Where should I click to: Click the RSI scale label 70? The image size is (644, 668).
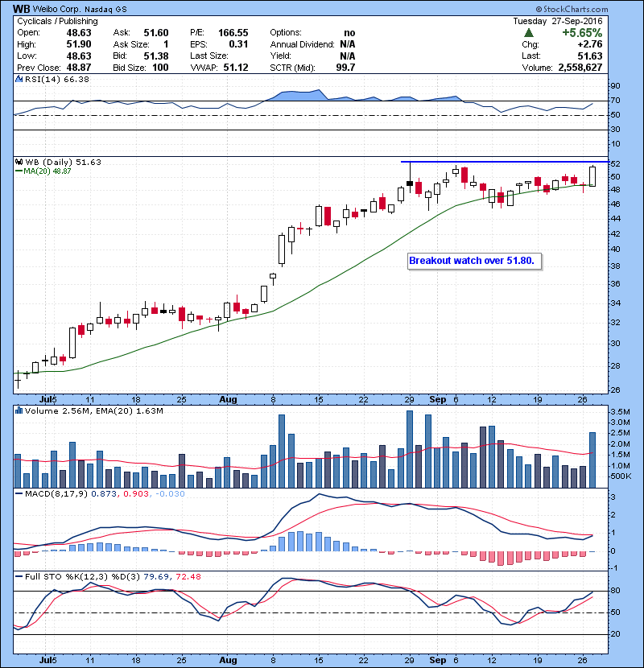(615, 101)
